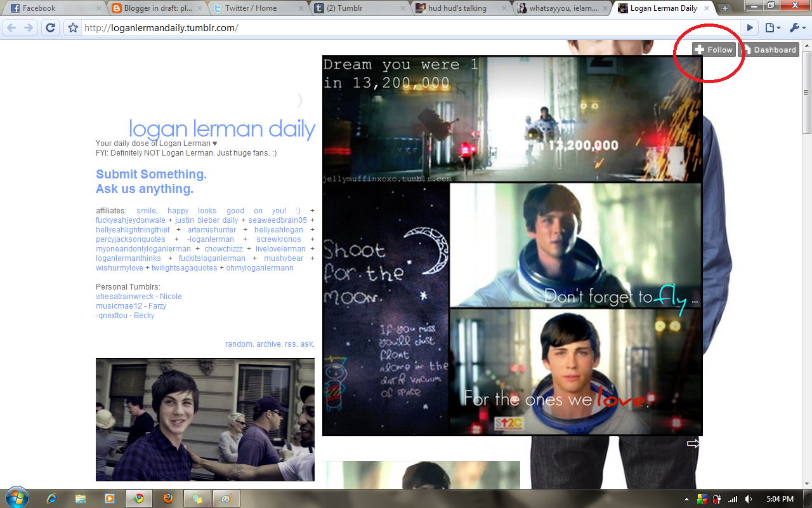Click the logan lerman daily blog title

[x=222, y=128]
